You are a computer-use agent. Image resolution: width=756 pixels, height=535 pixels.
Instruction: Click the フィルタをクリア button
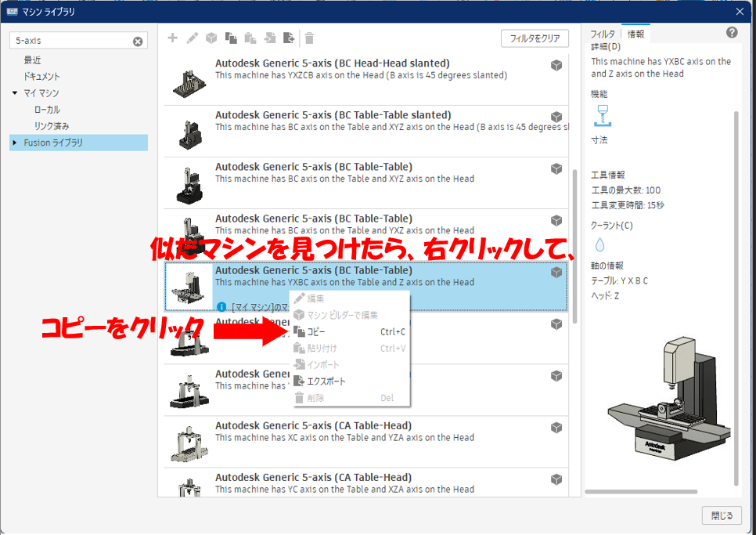[x=535, y=38]
